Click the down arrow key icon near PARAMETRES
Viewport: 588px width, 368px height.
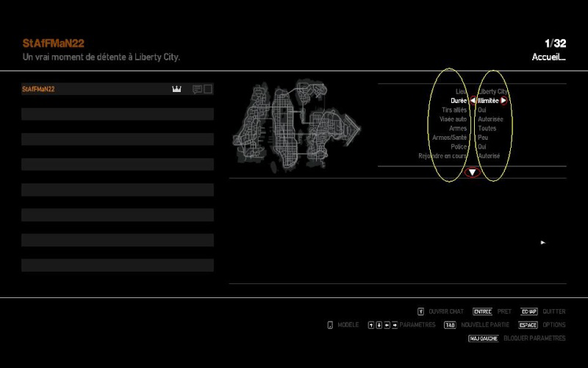pos(379,325)
